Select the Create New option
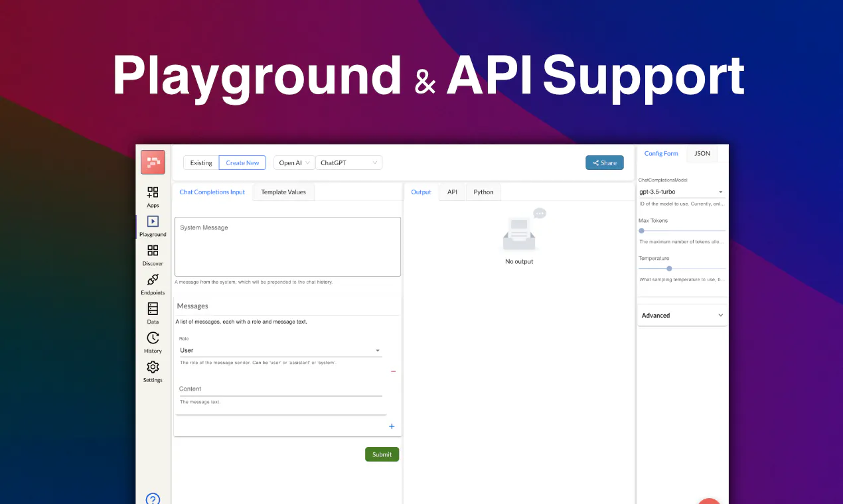The image size is (843, 504). [242, 162]
